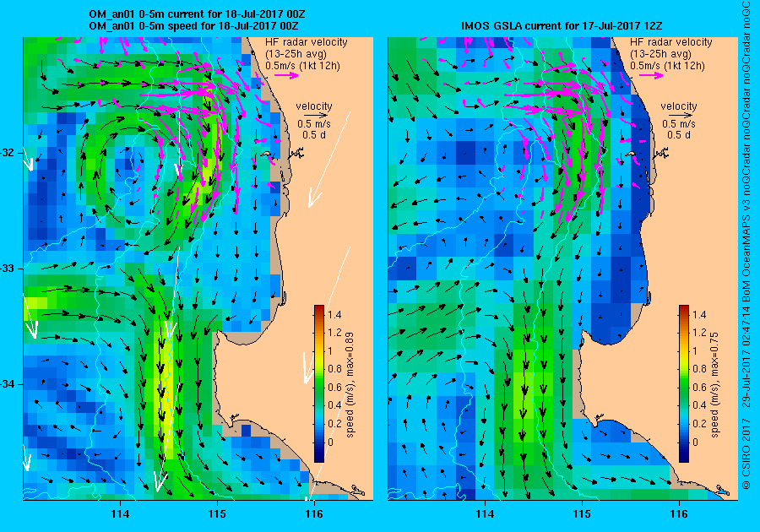Click '0.8' tick on left colorbar
This screenshot has width=760, height=532.
pos(334,369)
